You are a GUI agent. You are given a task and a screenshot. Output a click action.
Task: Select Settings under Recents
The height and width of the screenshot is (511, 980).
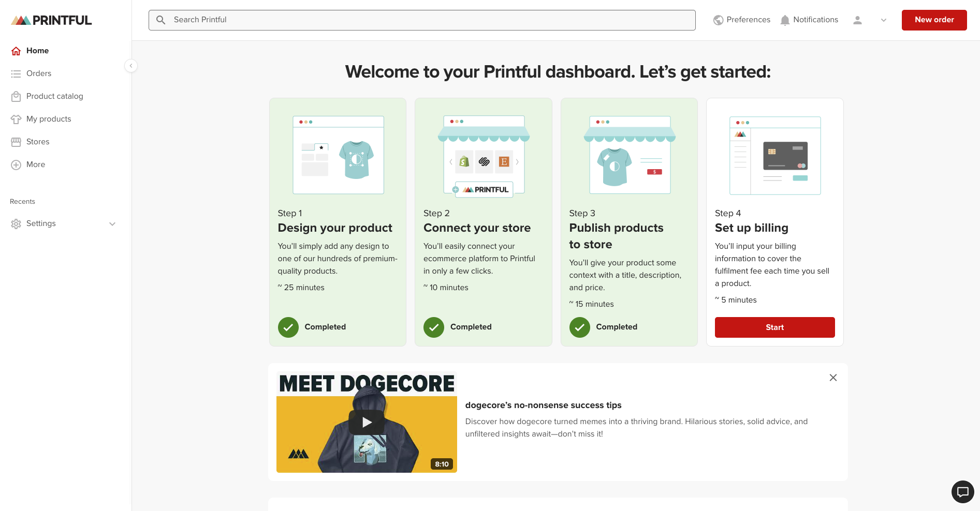click(40, 223)
